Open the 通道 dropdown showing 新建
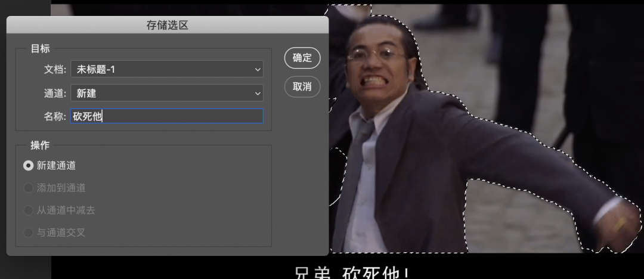The height and width of the screenshot is (279, 644). click(167, 93)
